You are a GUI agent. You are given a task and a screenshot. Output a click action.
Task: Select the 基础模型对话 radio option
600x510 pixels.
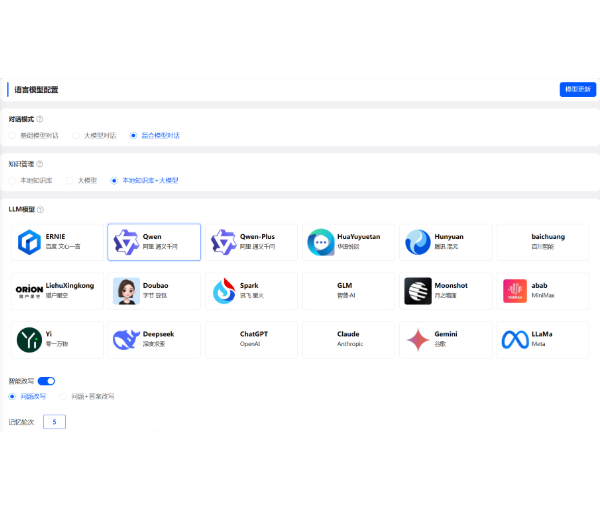[14, 135]
